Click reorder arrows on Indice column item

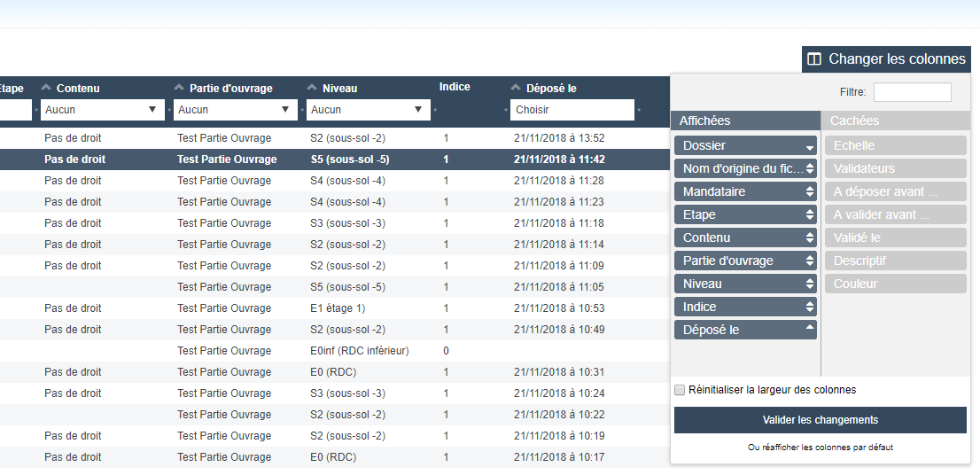coord(809,307)
